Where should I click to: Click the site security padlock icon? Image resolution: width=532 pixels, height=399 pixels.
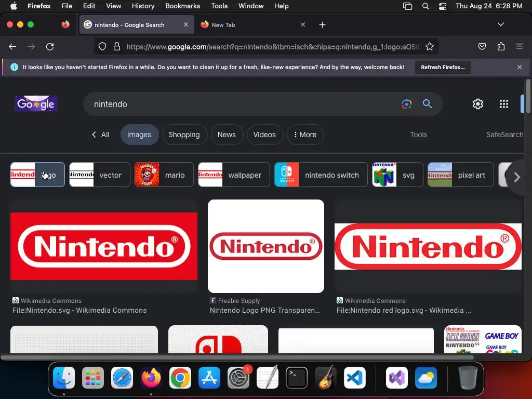117,46
